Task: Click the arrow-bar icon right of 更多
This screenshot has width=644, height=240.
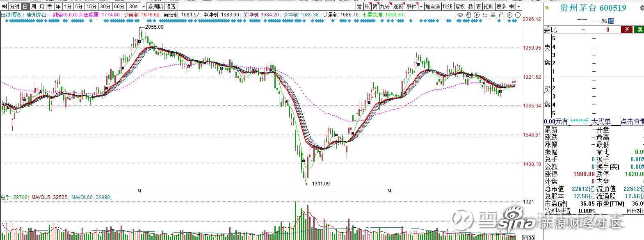Action: (x=512, y=7)
